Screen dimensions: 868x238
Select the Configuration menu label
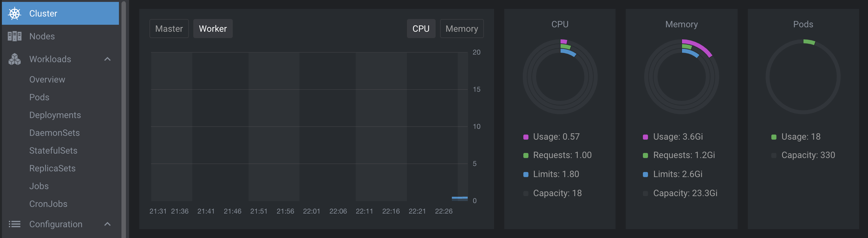pyautogui.click(x=56, y=224)
